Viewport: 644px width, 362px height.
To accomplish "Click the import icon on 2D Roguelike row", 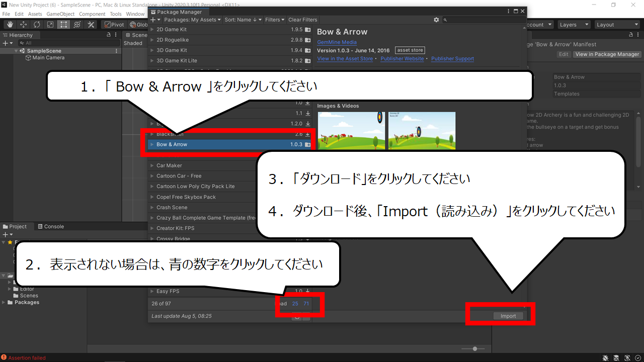I will coord(308,40).
